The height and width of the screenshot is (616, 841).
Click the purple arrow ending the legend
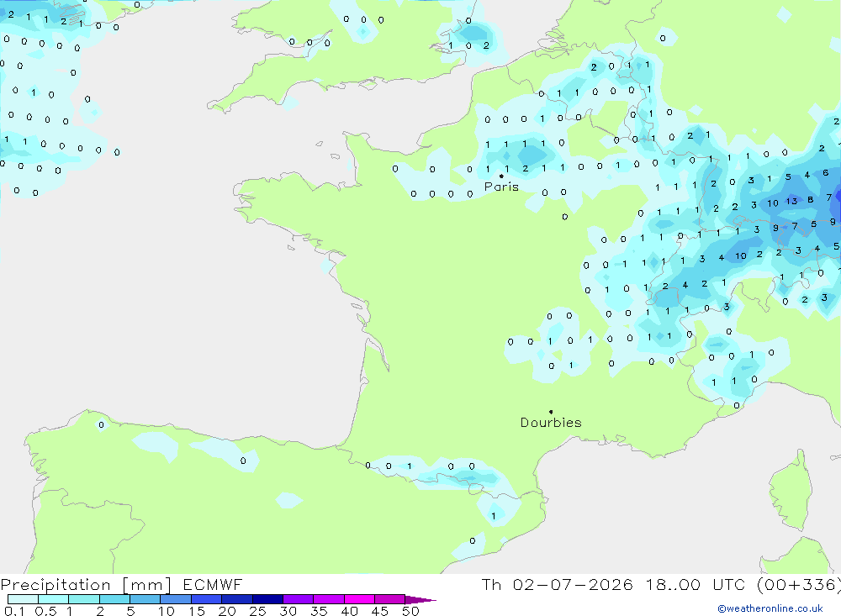pyautogui.click(x=420, y=600)
